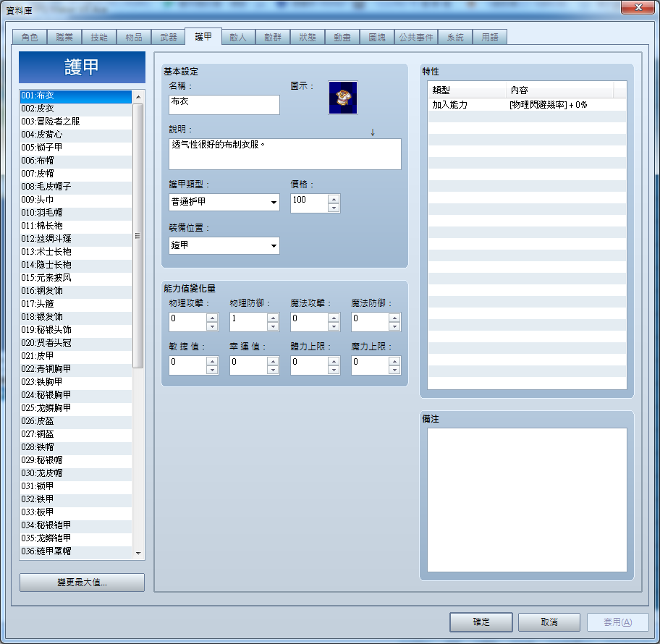Increase 敏捷值 with the up arrow
The image size is (660, 644).
click(x=212, y=361)
